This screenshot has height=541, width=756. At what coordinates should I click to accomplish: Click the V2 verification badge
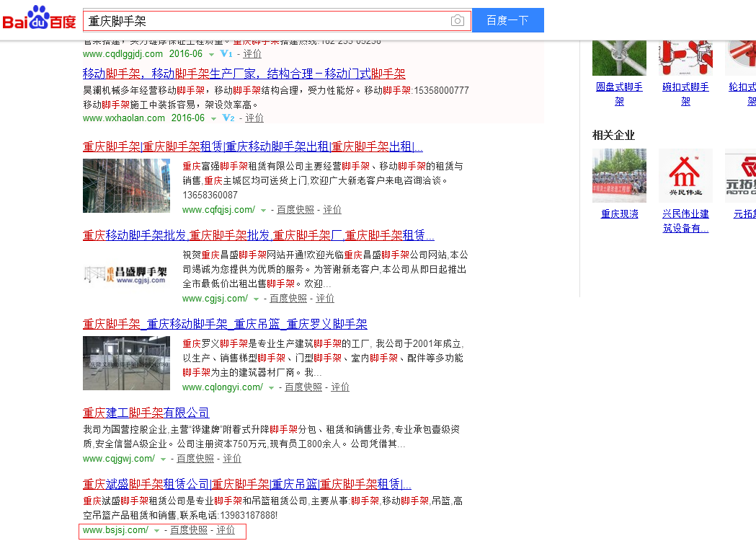229,118
